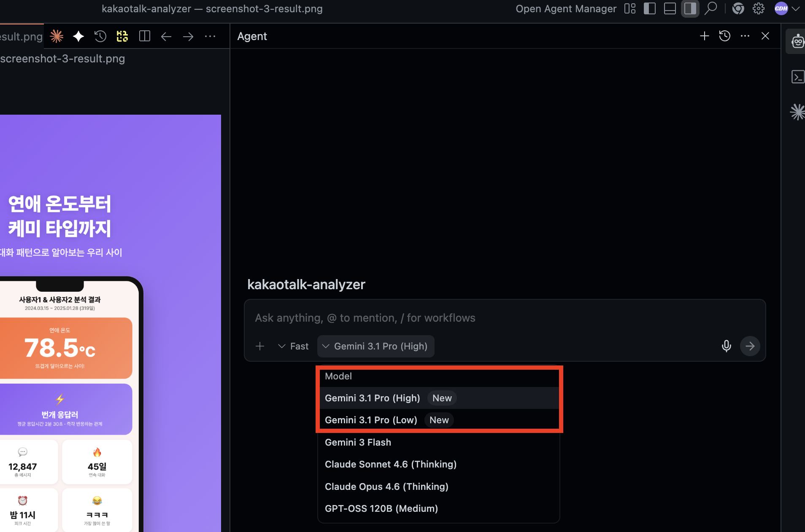Select Gemini 3 Flash model
Image resolution: width=805 pixels, height=532 pixels.
tap(439, 442)
